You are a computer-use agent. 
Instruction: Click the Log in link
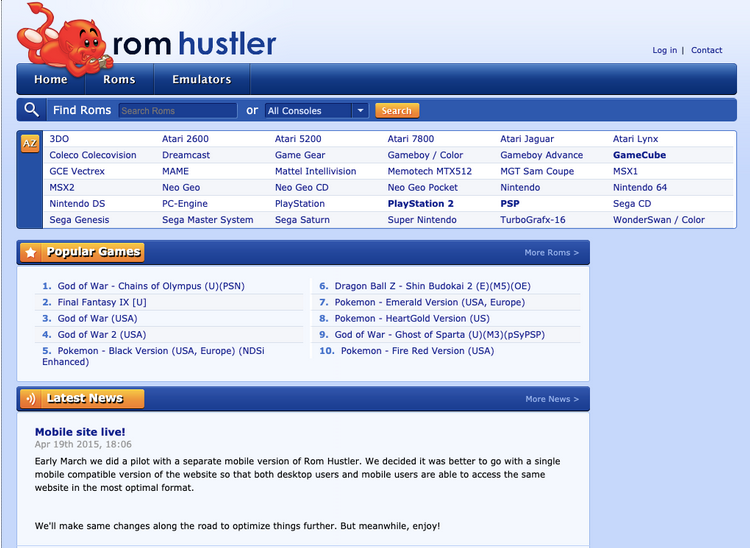pyautogui.click(x=664, y=50)
